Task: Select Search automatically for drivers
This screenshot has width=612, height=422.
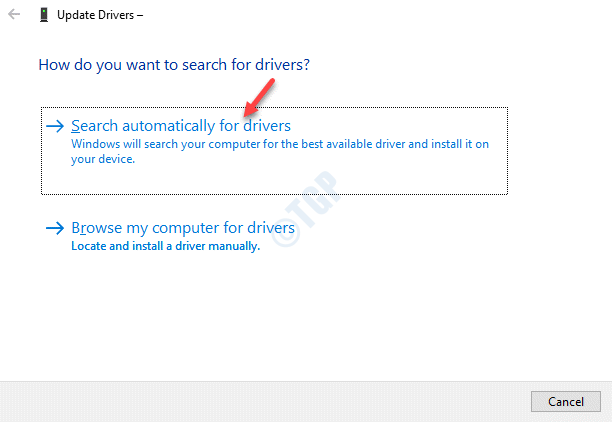Action: (181, 126)
